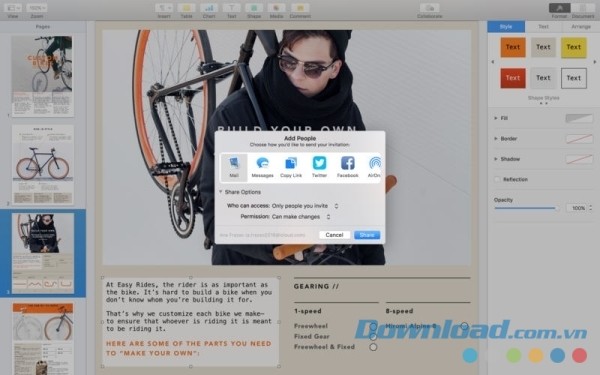This screenshot has width=600, height=375.
Task: Open the Permission dropdown
Action: click(x=301, y=217)
